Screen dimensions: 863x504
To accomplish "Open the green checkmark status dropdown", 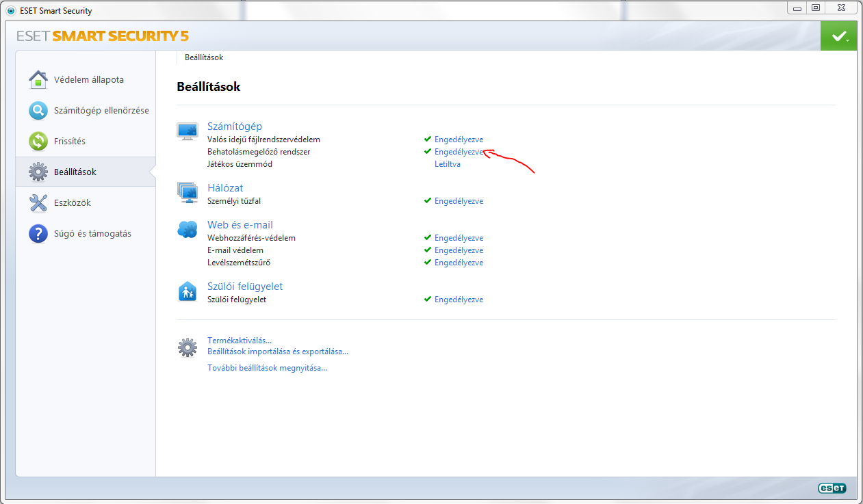I will coord(838,36).
